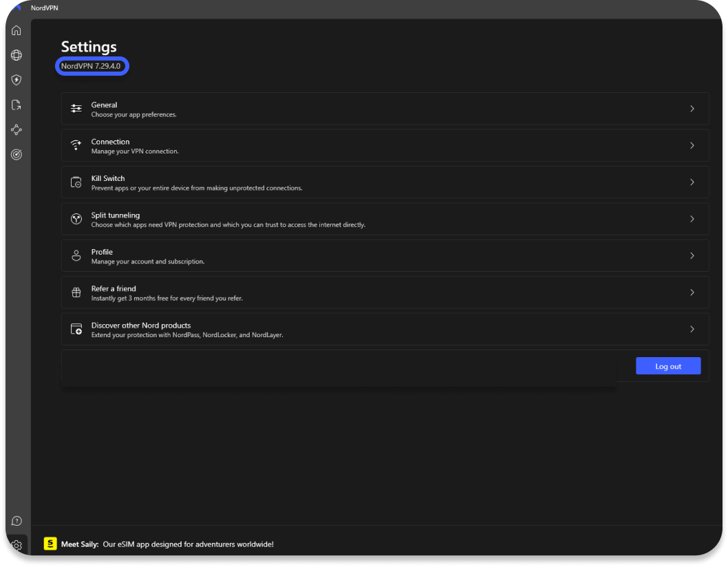Expand Kill Switch settings chevron

692,182
